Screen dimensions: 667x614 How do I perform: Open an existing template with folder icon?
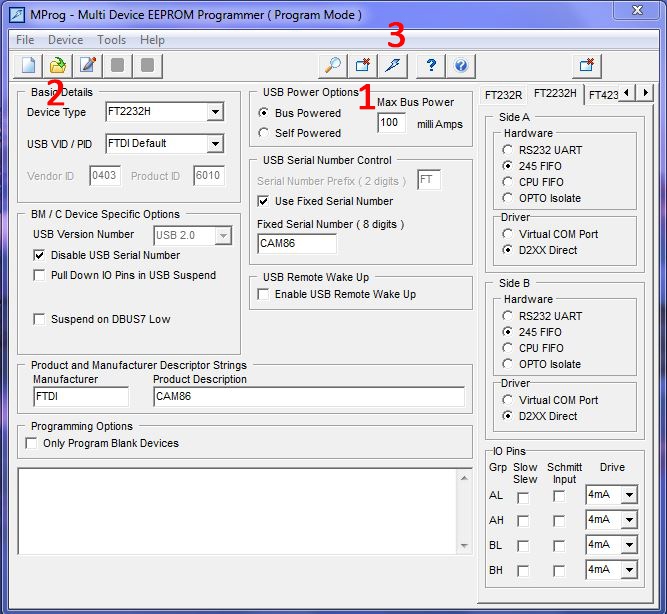point(58,66)
